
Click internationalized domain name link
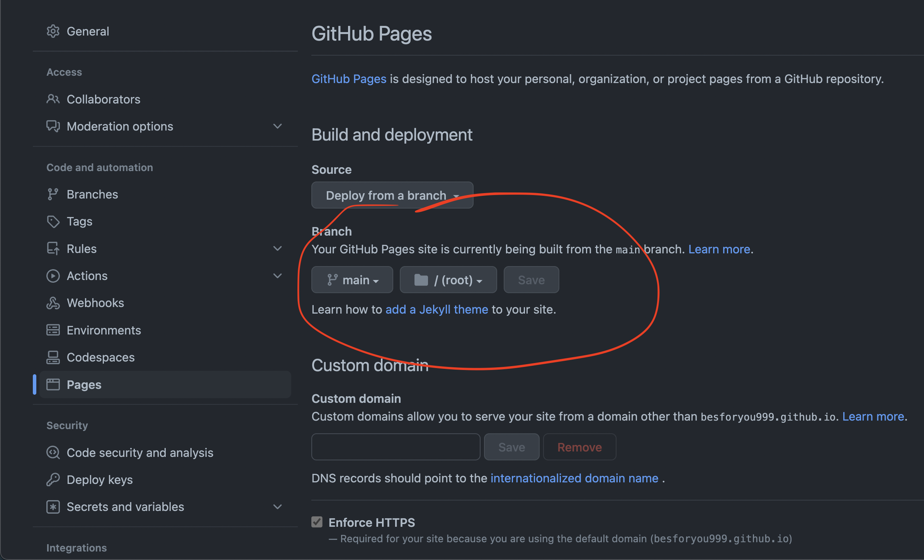pos(574,478)
